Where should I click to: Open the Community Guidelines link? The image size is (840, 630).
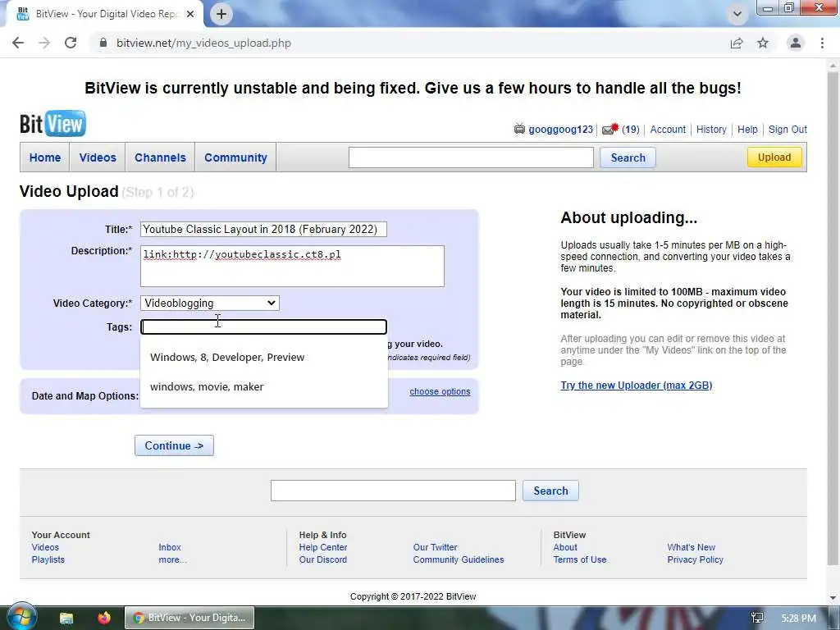[x=458, y=559]
